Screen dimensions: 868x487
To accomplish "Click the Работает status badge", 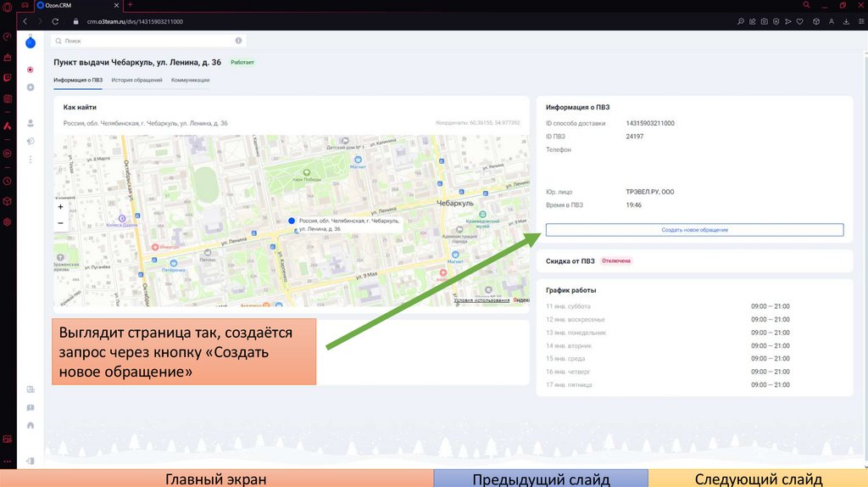I will pyautogui.click(x=242, y=63).
